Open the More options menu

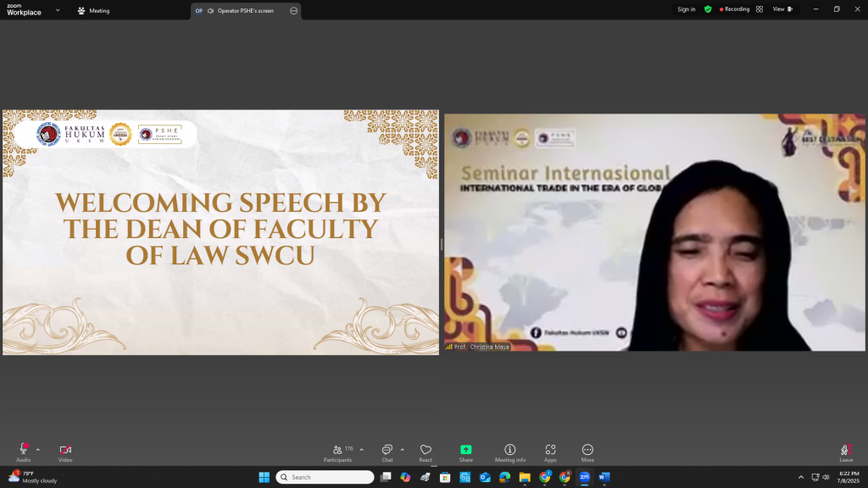click(587, 450)
